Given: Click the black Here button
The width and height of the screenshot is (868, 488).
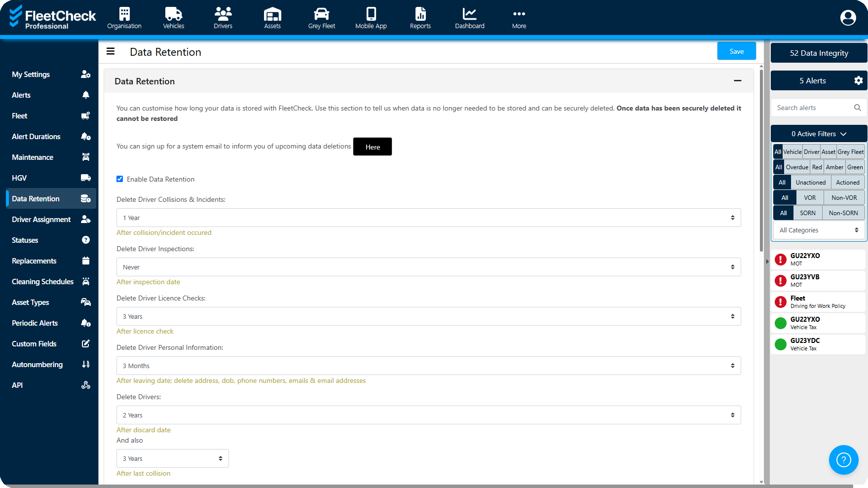Looking at the screenshot, I should tap(373, 147).
